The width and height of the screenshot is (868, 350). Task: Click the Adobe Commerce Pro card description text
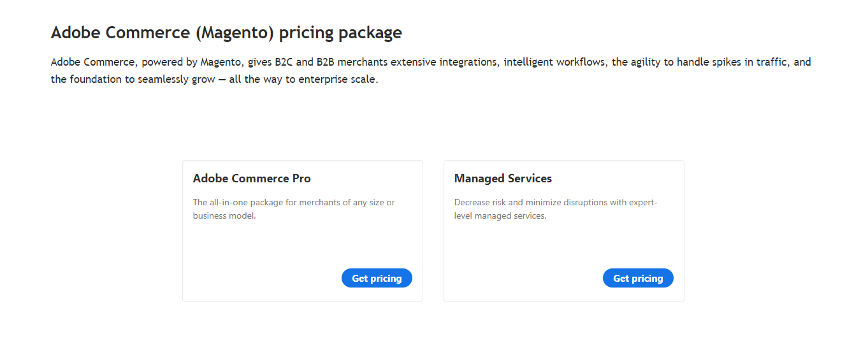pyautogui.click(x=293, y=209)
